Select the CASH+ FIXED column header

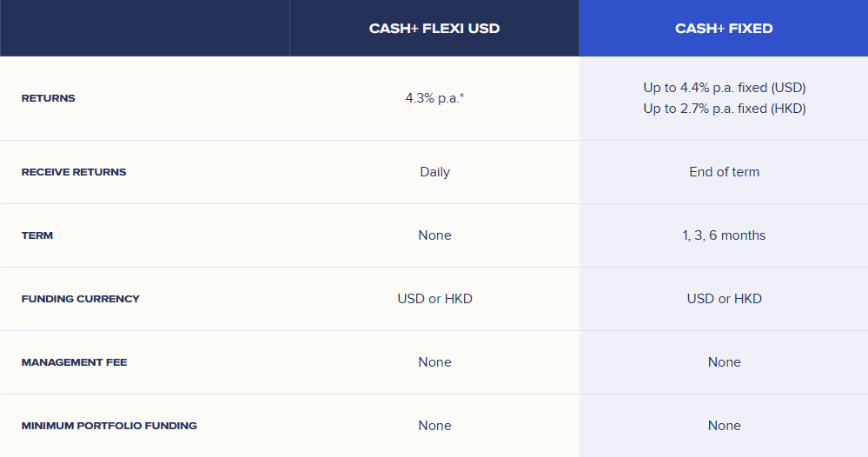(724, 28)
